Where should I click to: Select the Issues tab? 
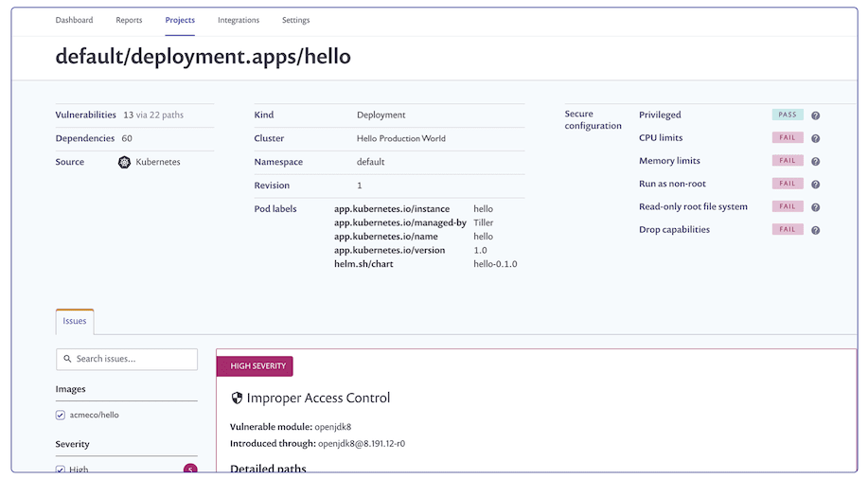coord(75,321)
